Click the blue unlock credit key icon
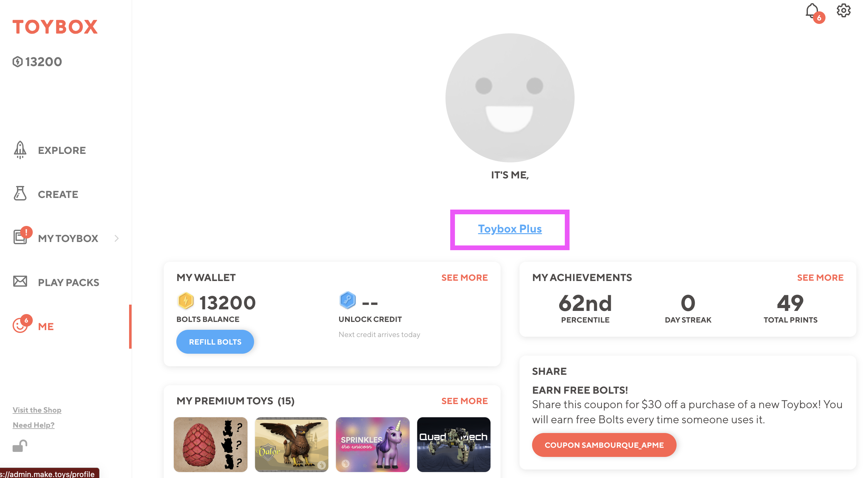The image size is (868, 478). pos(347,301)
